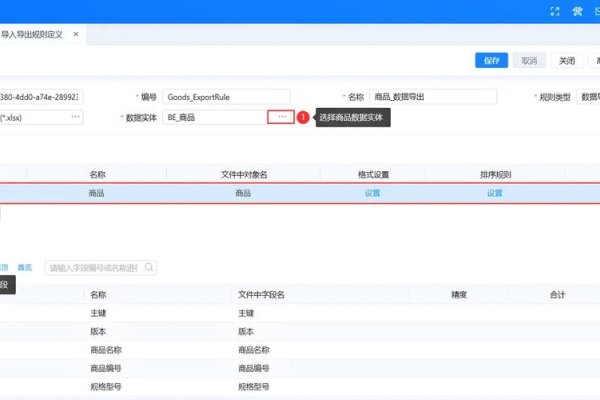Screen dimensions: 600x400
Task: Click the 置底 link
Action: pos(25,267)
